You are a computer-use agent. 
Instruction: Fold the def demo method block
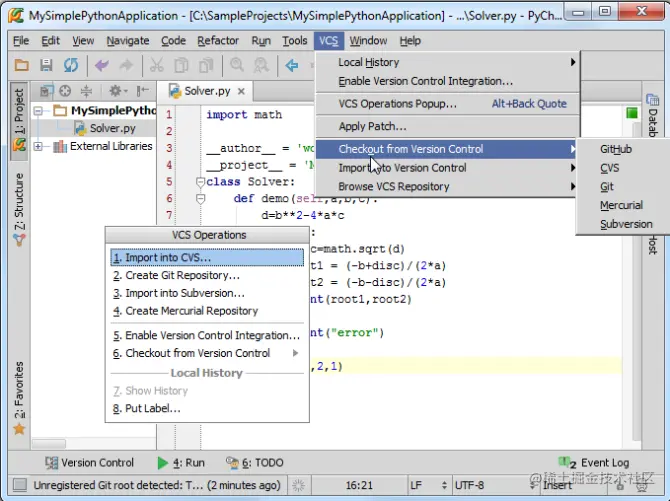click(x=200, y=199)
